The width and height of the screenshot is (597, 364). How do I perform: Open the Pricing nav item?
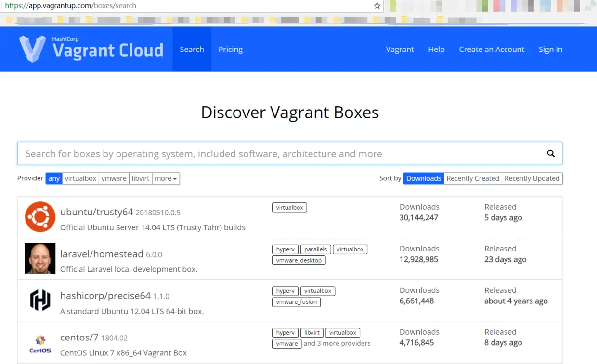point(231,49)
